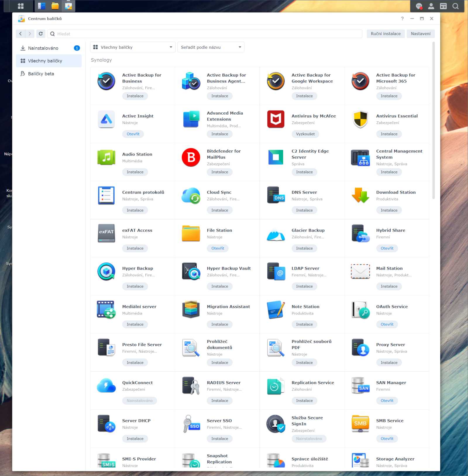The height and width of the screenshot is (476, 468).
Task: Click the Cloud Sync icon
Action: (x=191, y=196)
